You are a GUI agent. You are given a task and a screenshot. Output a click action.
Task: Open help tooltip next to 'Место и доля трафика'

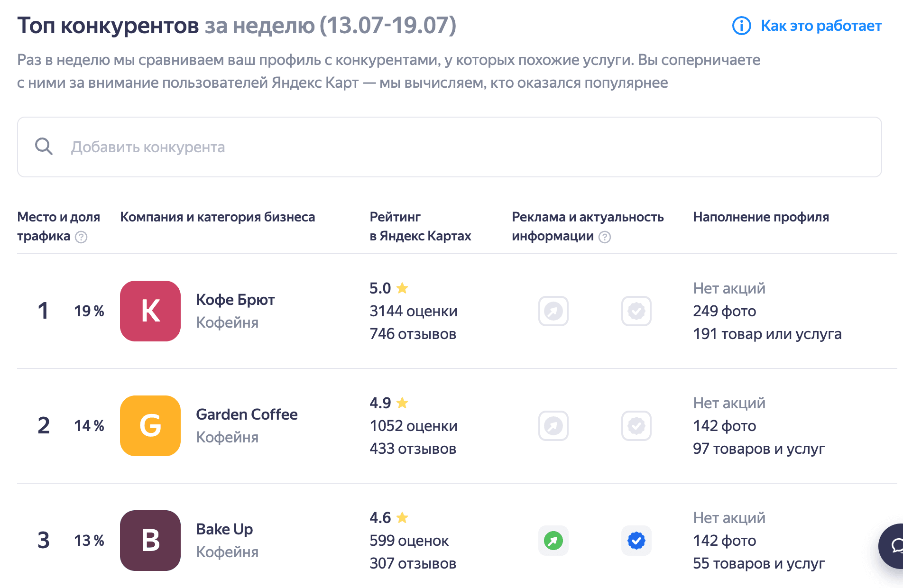[82, 237]
